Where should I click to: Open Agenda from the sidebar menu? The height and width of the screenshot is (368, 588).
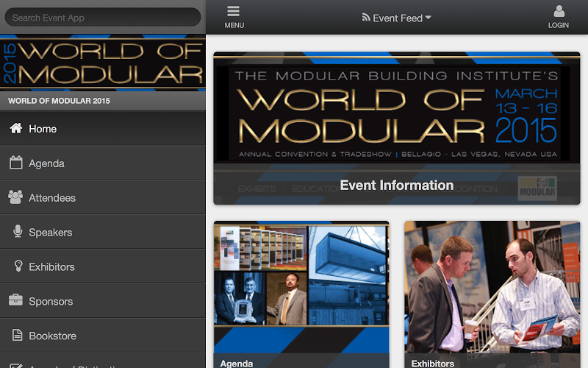pyautogui.click(x=103, y=163)
